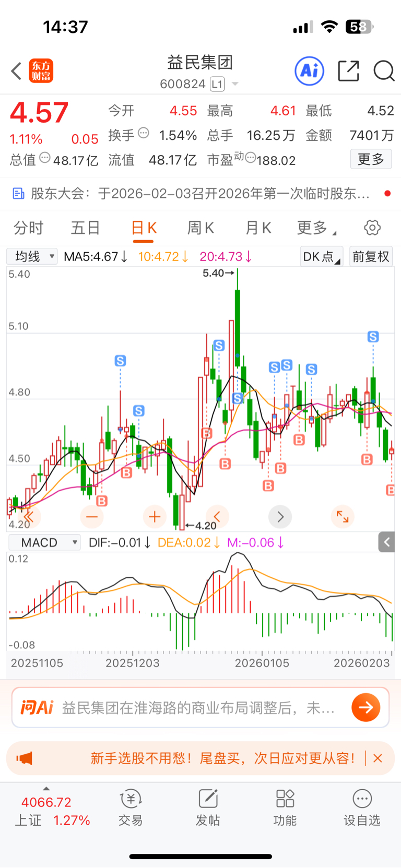
Task: Tap the MA5:4.67 value
Action: click(x=96, y=256)
